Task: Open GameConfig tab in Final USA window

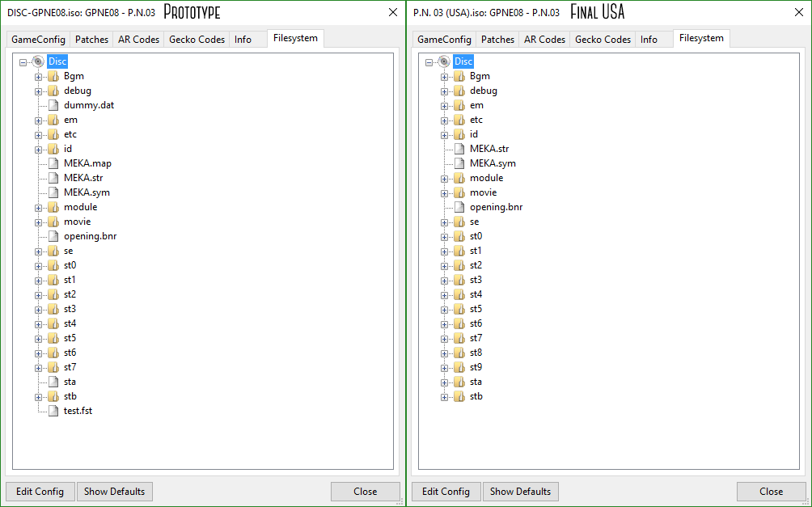Action: (x=444, y=40)
